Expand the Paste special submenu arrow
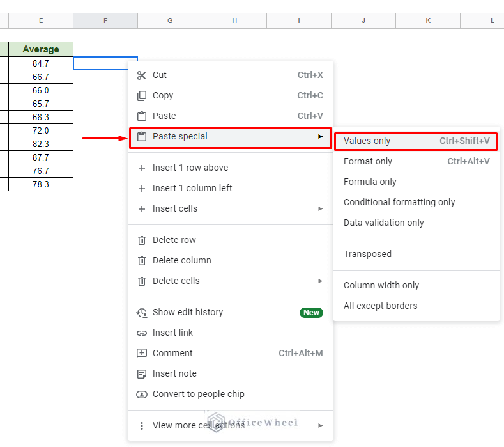 [320, 137]
